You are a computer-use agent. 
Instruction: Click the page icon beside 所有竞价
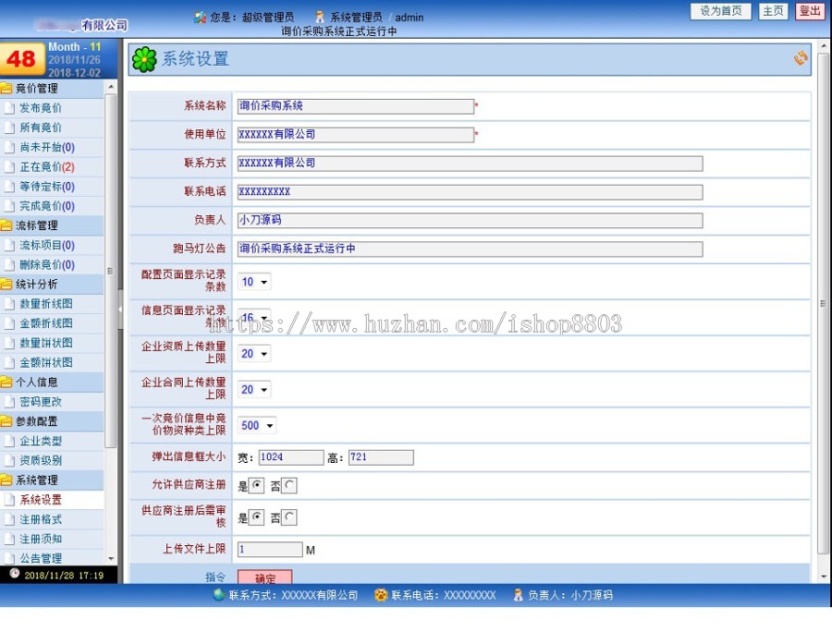pyautogui.click(x=9, y=128)
